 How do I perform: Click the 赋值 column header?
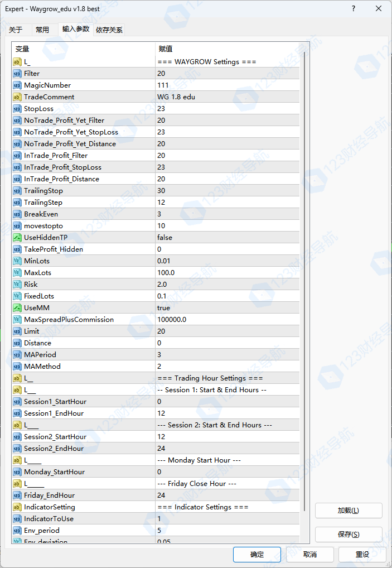click(228, 49)
